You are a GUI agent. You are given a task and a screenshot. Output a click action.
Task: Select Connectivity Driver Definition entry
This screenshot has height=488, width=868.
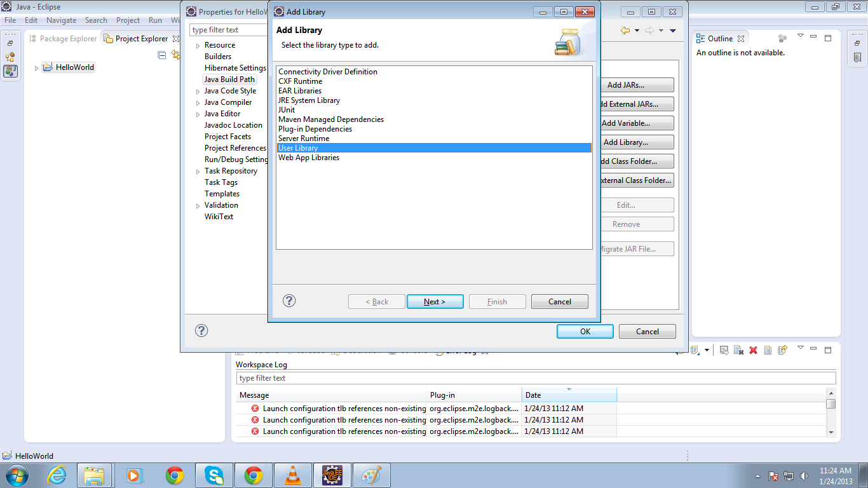[328, 72]
